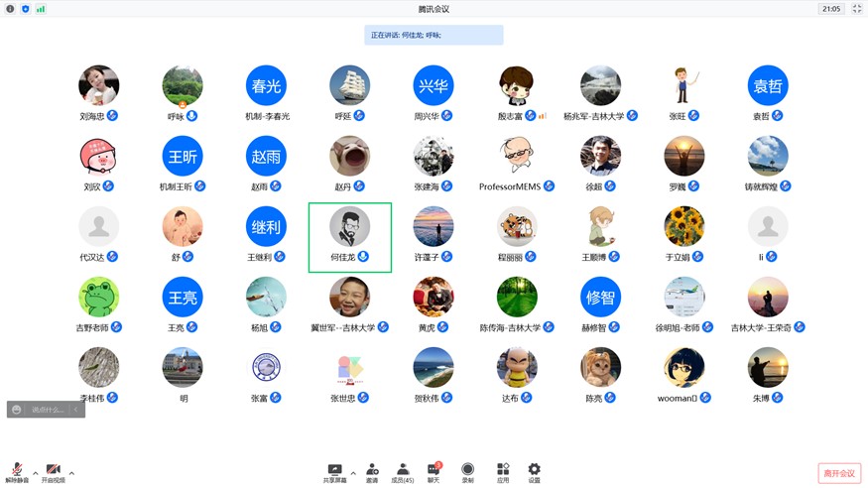
Task: Click the red Leave Meeting (离开会议) button
Action: (838, 473)
